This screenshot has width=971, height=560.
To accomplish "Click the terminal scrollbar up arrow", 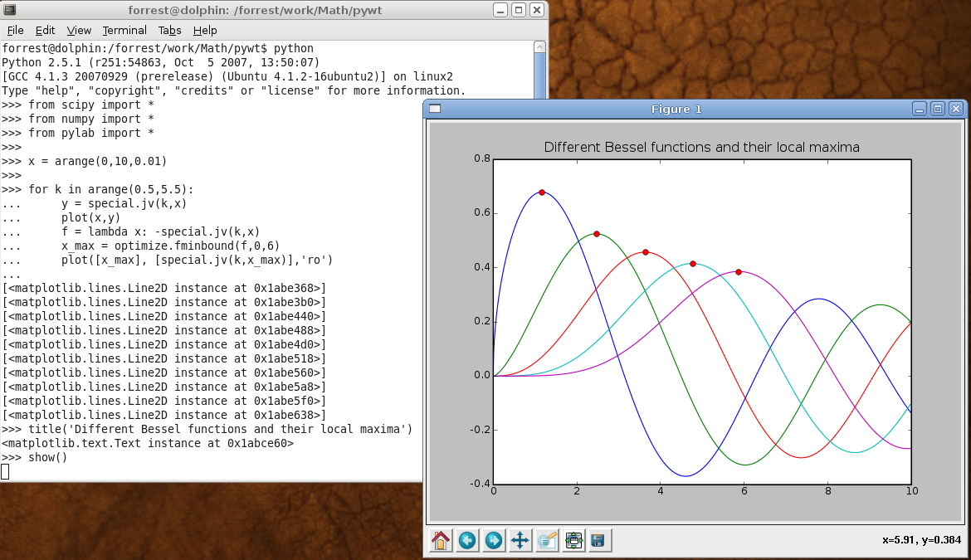I will 539,47.
